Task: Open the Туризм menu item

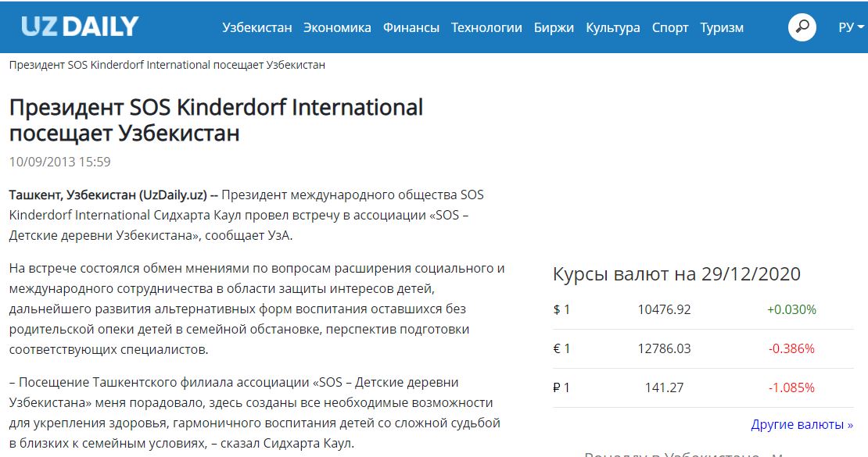Action: point(722,27)
